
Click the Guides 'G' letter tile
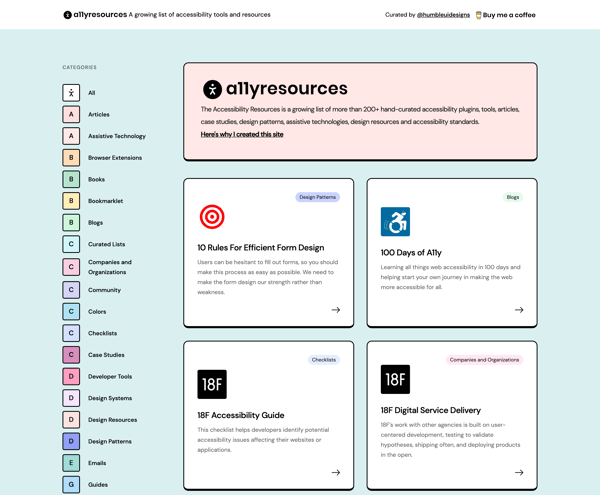click(71, 484)
